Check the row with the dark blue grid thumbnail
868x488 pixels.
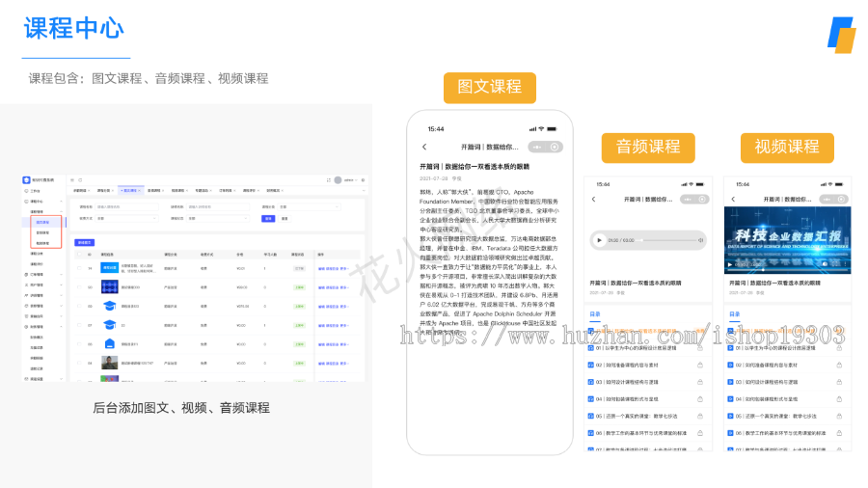click(80, 287)
